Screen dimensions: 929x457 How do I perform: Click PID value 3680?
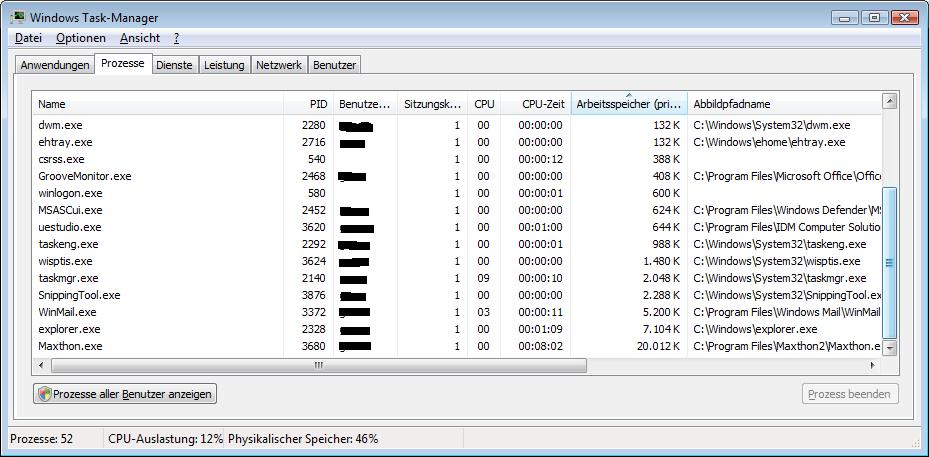click(x=314, y=346)
